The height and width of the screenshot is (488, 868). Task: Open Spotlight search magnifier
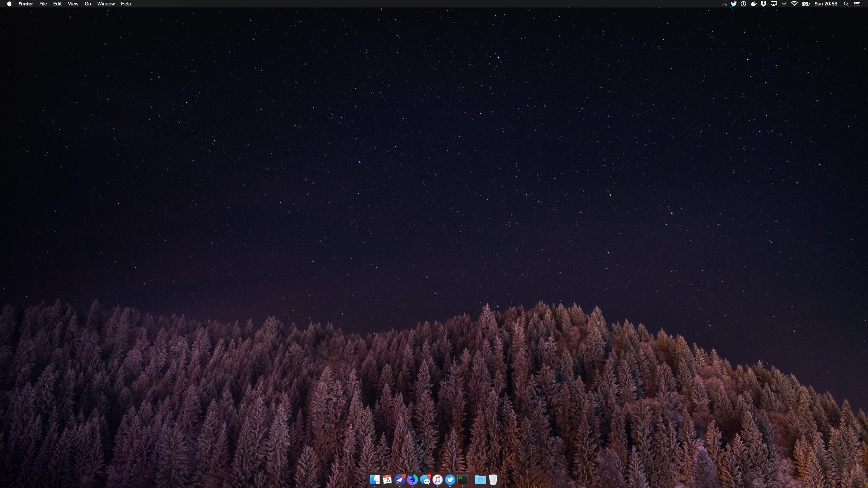[846, 4]
